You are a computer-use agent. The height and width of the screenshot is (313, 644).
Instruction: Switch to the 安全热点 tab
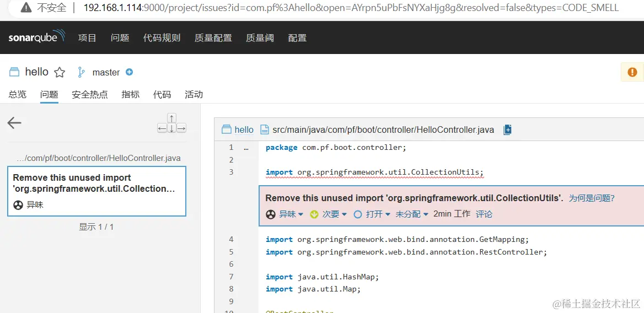[89, 94]
